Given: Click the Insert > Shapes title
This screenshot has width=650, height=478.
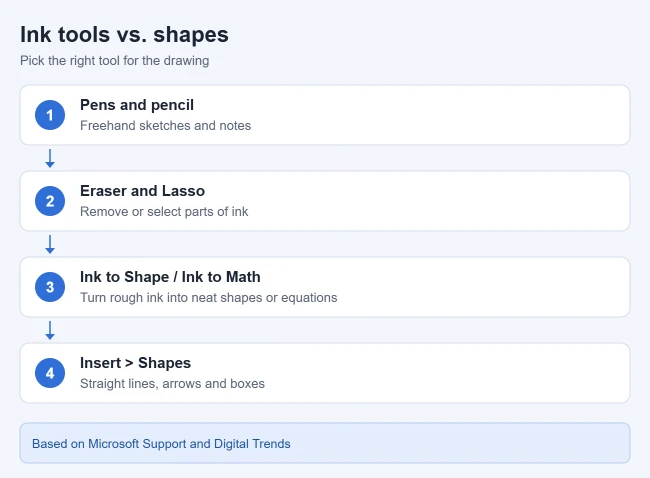Looking at the screenshot, I should [x=135, y=363].
